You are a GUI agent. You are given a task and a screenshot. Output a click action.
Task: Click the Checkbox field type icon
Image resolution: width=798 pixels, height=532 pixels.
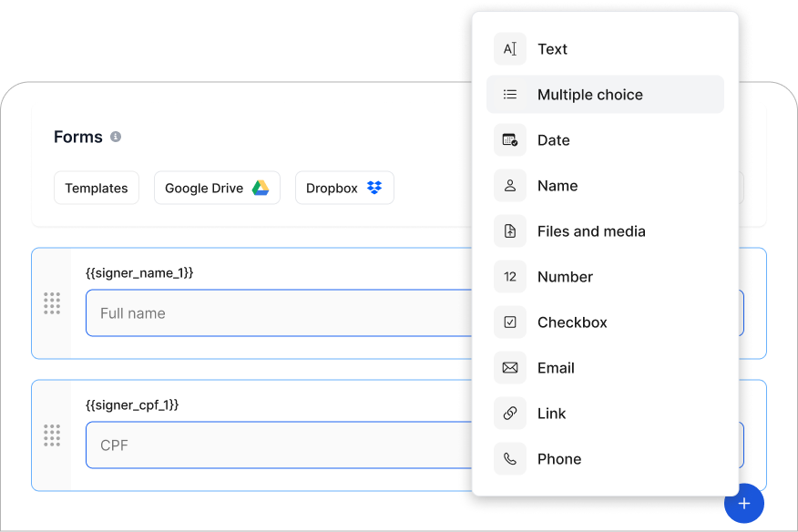[x=510, y=322]
